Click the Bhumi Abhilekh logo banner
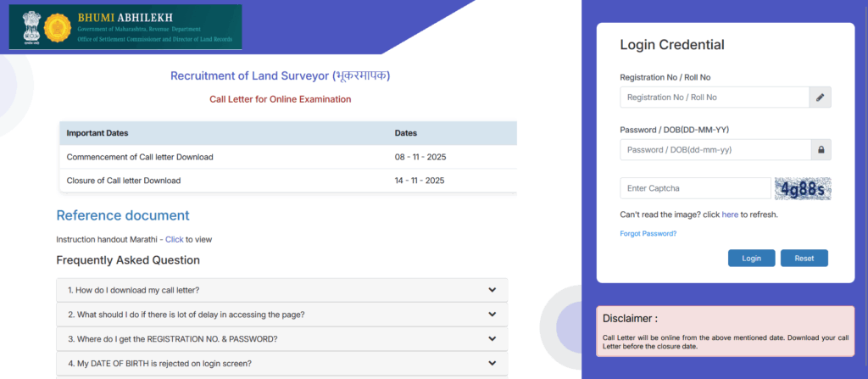This screenshot has width=868, height=379. click(x=125, y=27)
